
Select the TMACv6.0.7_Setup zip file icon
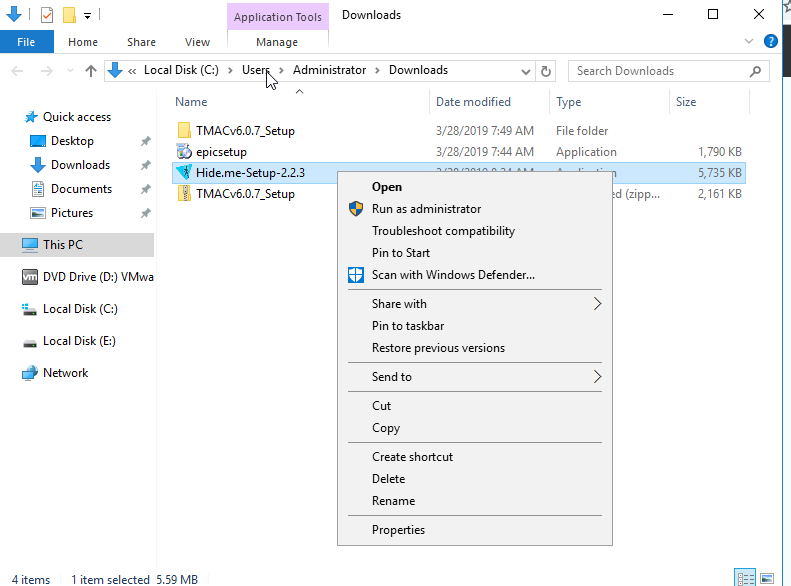[184, 194]
